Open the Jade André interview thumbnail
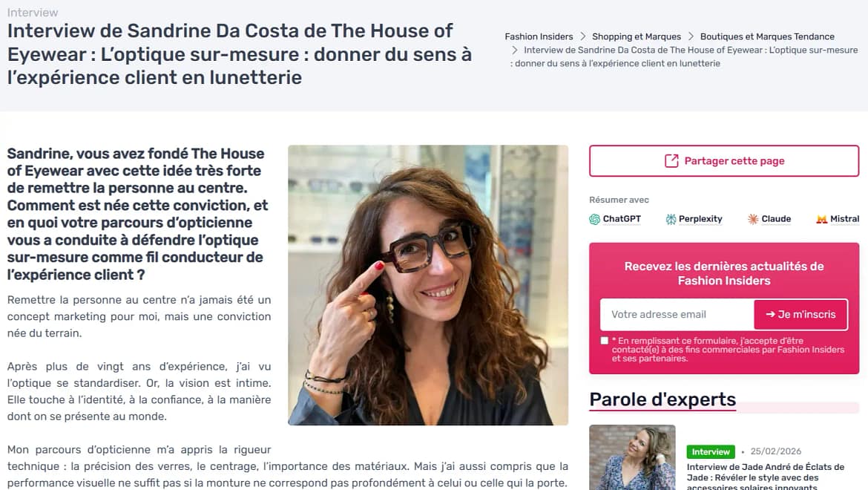This screenshot has height=490, width=868. click(632, 457)
